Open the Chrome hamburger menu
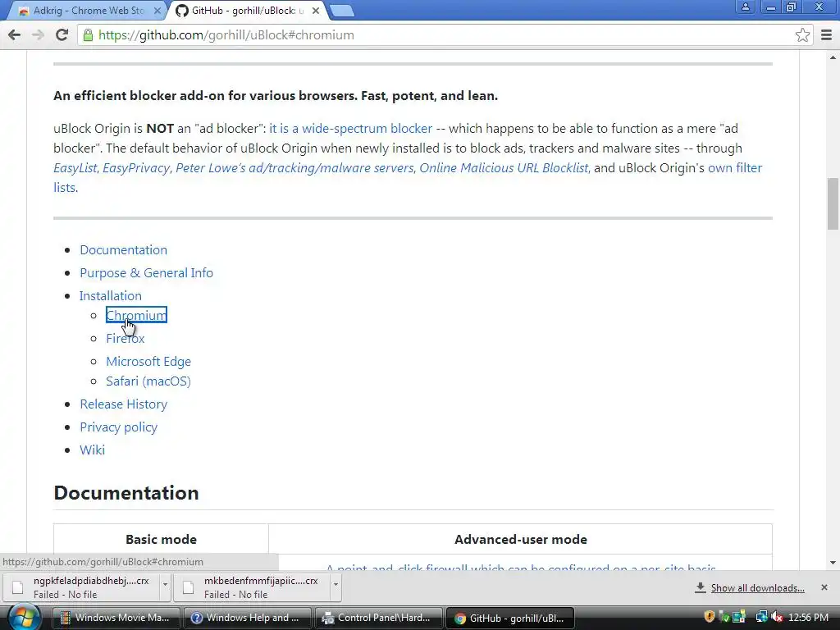This screenshot has height=630, width=840. [827, 35]
